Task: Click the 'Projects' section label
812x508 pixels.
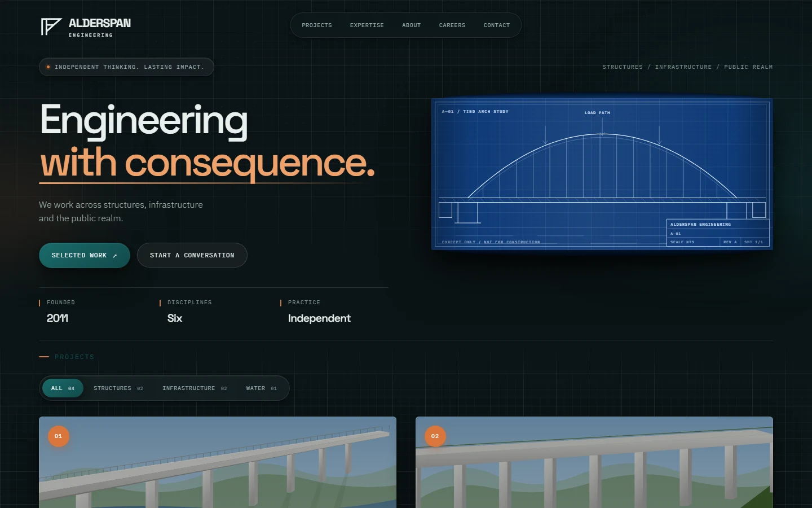Action: tap(74, 357)
